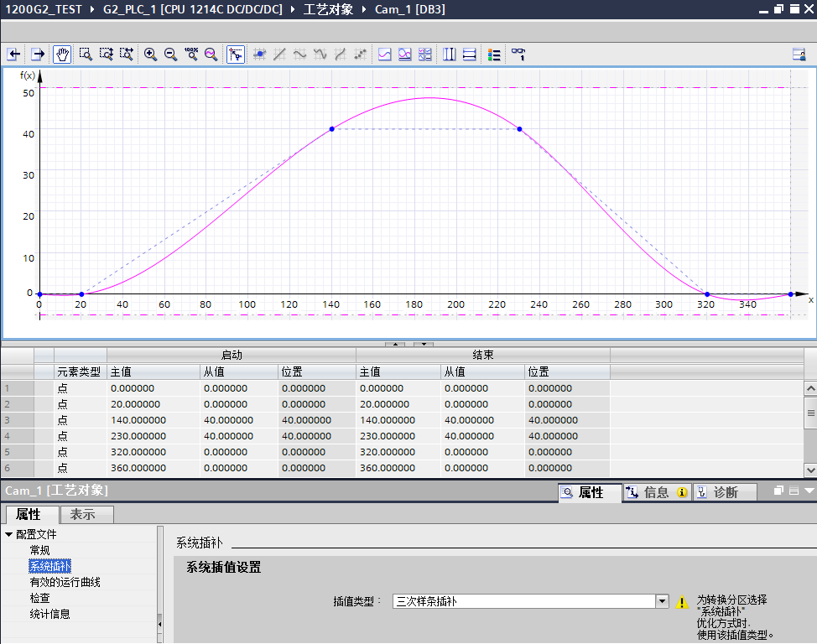Collapse the 配置文件 tree node
This screenshot has height=644, width=817.
tap(9, 534)
